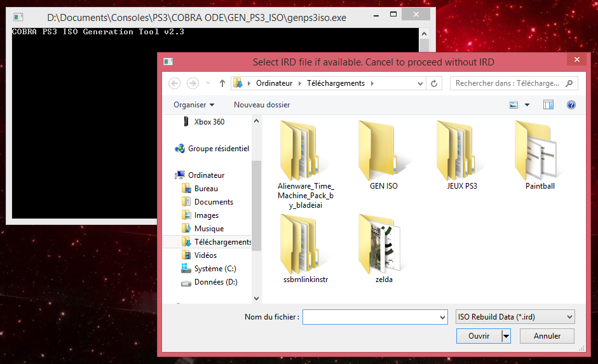
Task: Select the Alienware_Time_Machine_Pack folder
Action: click(306, 165)
